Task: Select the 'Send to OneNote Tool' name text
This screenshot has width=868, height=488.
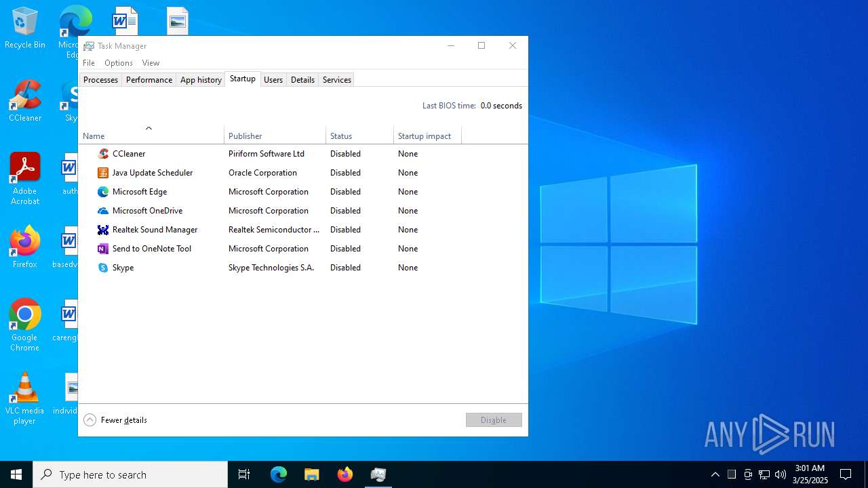Action: [152, 249]
